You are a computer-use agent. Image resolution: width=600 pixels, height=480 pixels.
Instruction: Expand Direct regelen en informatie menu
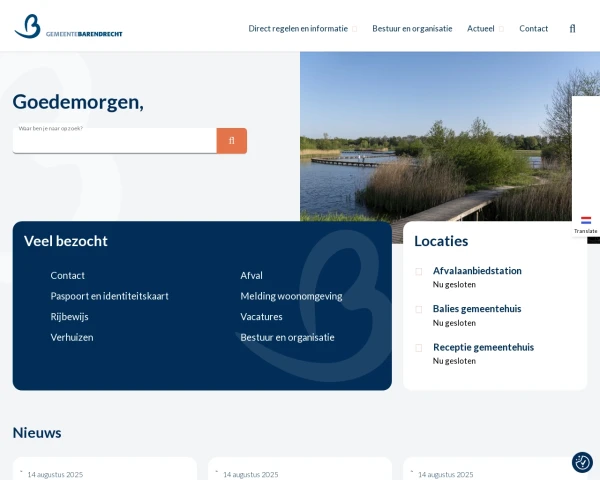coord(354,29)
